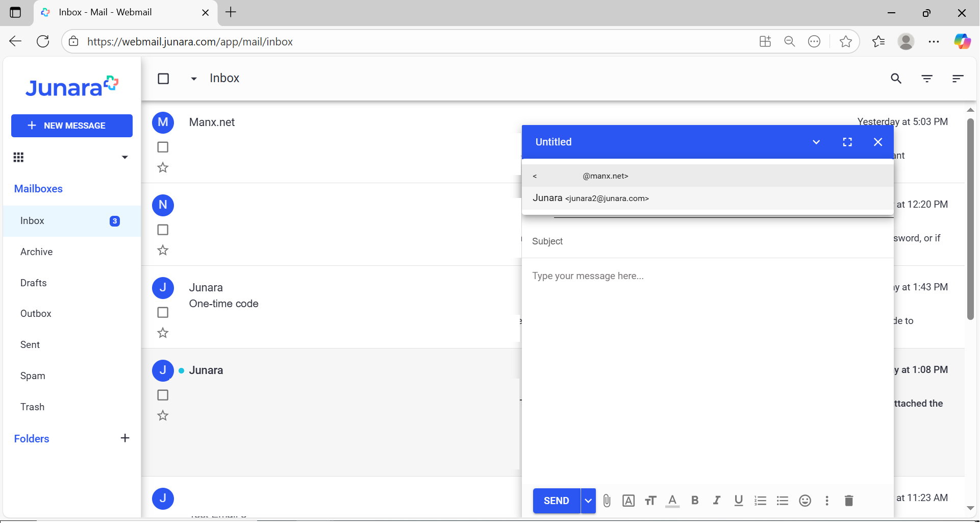Click the Folders heading
Viewport: 980px width, 523px height.
[32, 439]
